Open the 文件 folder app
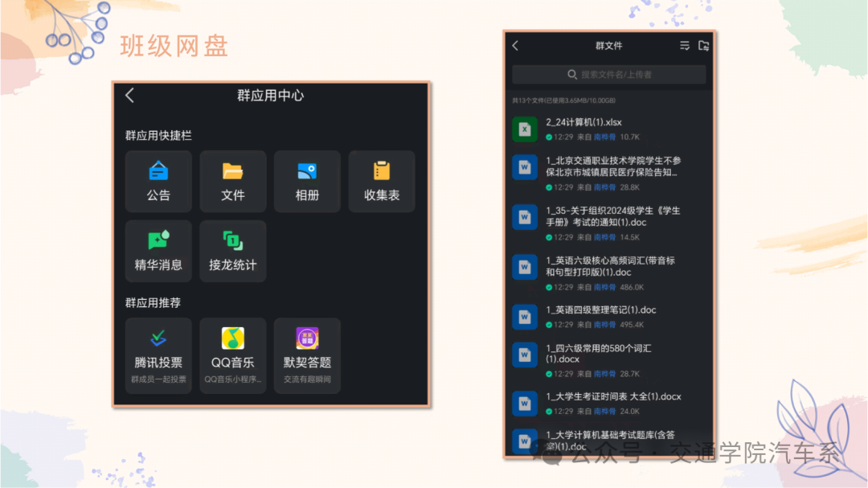Viewport: 868px width, 488px height. (x=232, y=181)
